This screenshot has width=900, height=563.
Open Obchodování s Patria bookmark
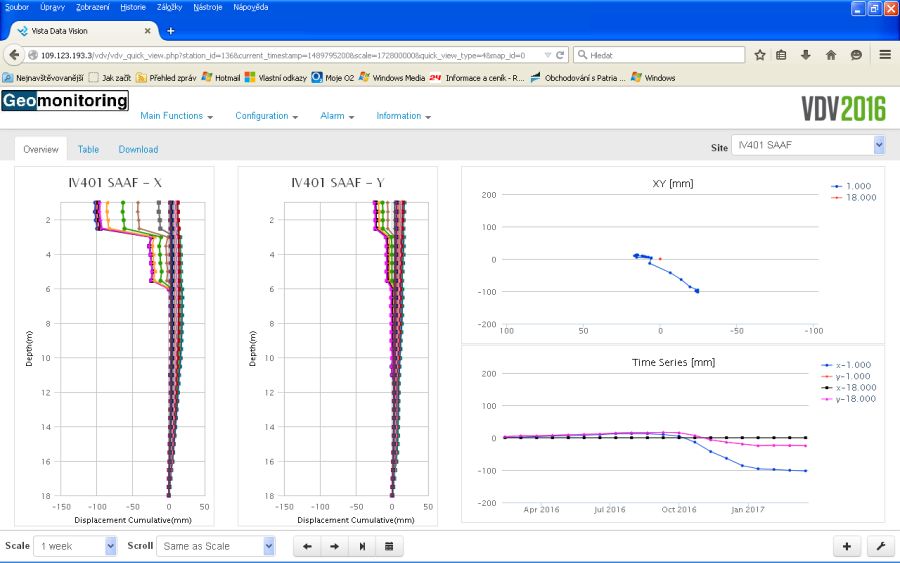coord(578,77)
